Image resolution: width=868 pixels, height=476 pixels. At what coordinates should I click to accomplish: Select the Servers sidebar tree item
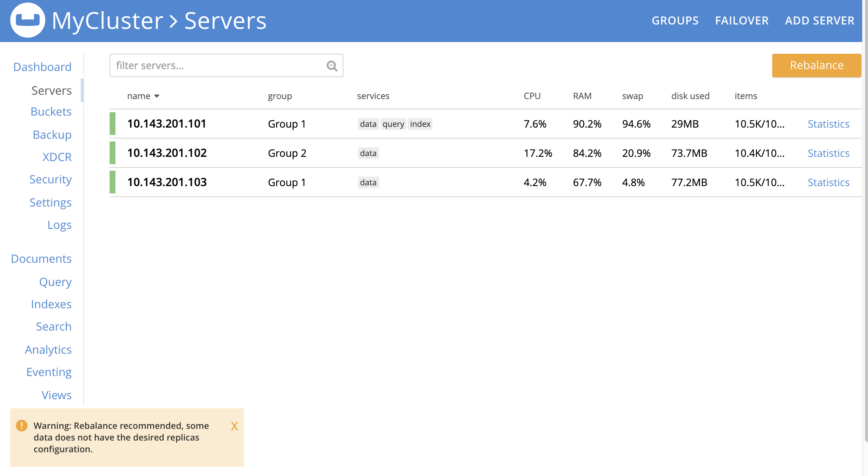click(x=52, y=89)
